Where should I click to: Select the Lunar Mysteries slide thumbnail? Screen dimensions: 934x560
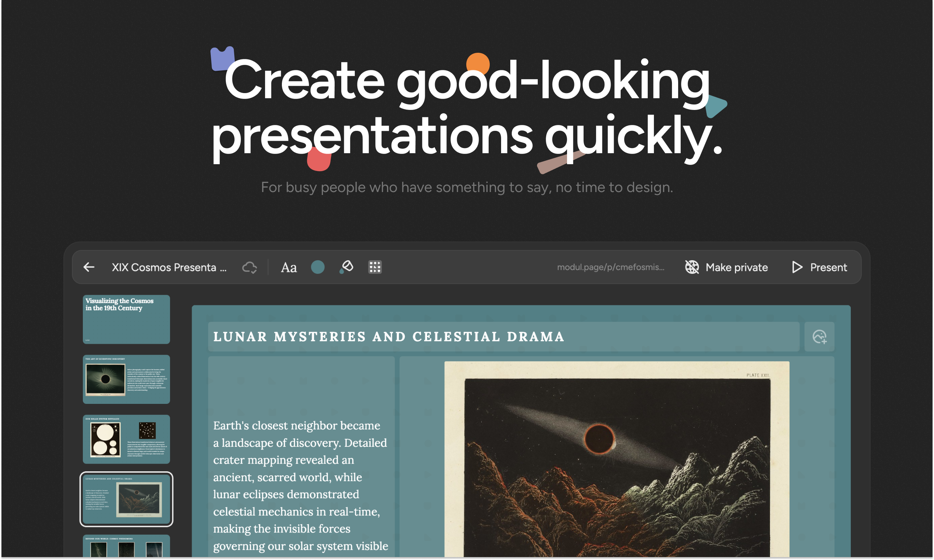(126, 499)
